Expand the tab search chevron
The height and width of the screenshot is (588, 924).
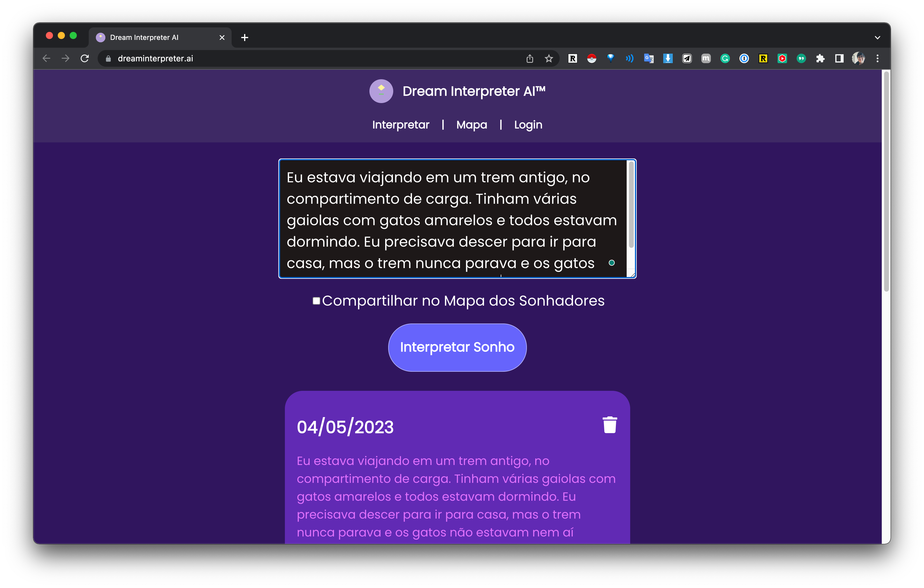click(877, 38)
